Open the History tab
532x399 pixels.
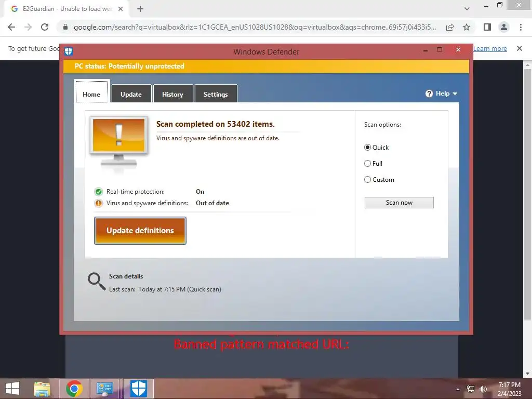click(x=172, y=94)
